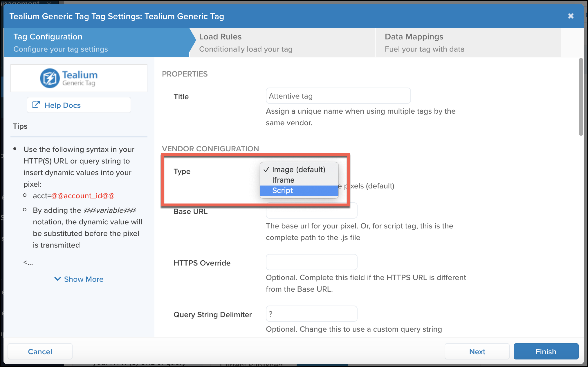Close the Tag Settings dialog with the X icon
This screenshot has height=367, width=588.
[571, 16]
